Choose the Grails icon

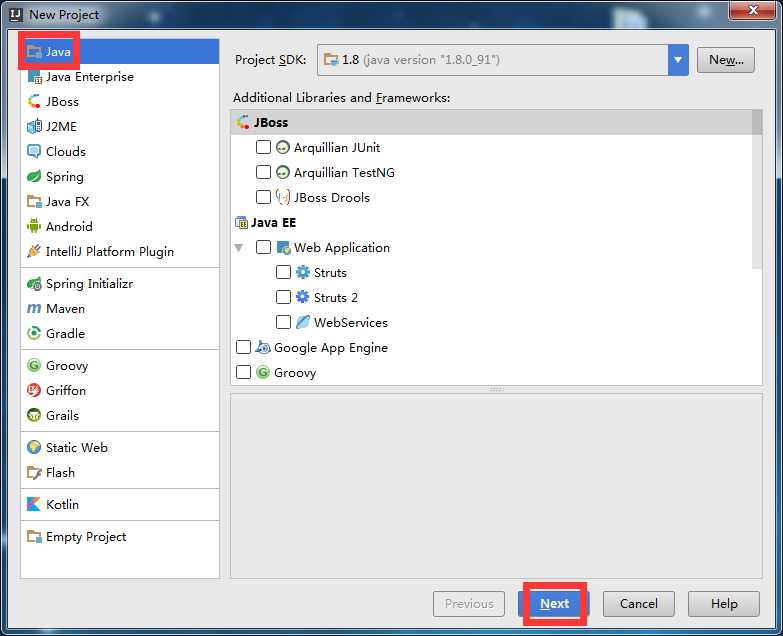coord(34,415)
